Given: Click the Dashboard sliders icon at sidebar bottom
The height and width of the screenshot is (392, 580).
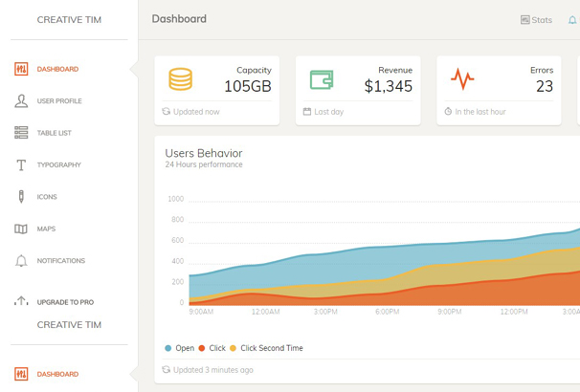Looking at the screenshot, I should pos(21,374).
